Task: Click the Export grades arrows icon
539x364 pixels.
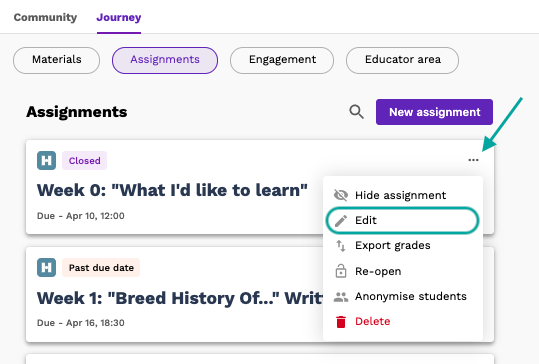Action: 341,246
